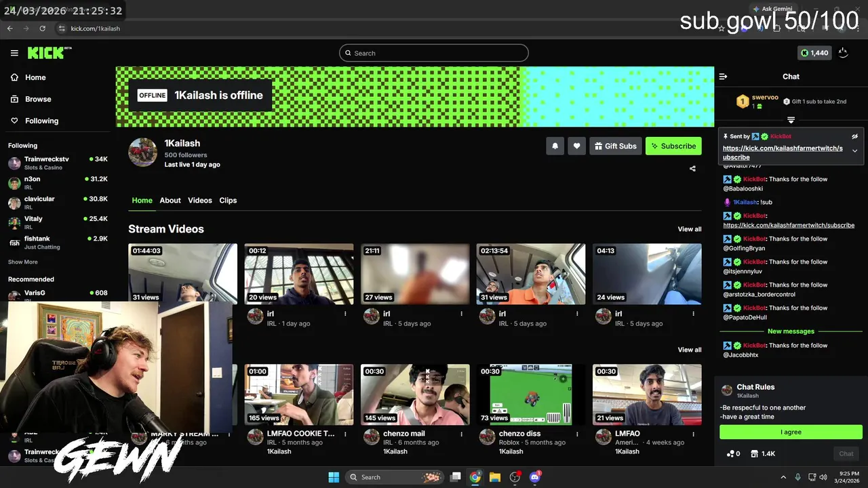Play the 00:12 stream video
The image size is (868, 488).
tap(299, 274)
